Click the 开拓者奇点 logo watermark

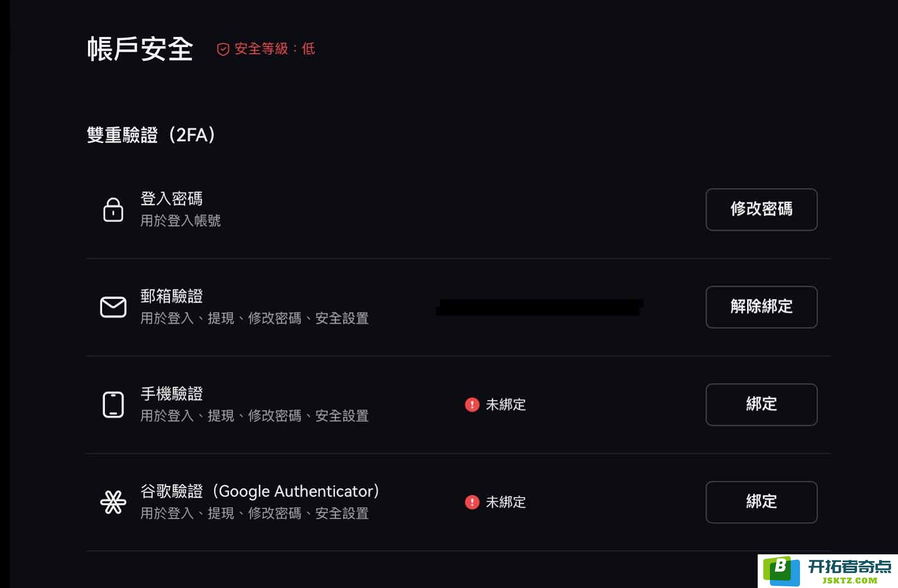(x=828, y=571)
